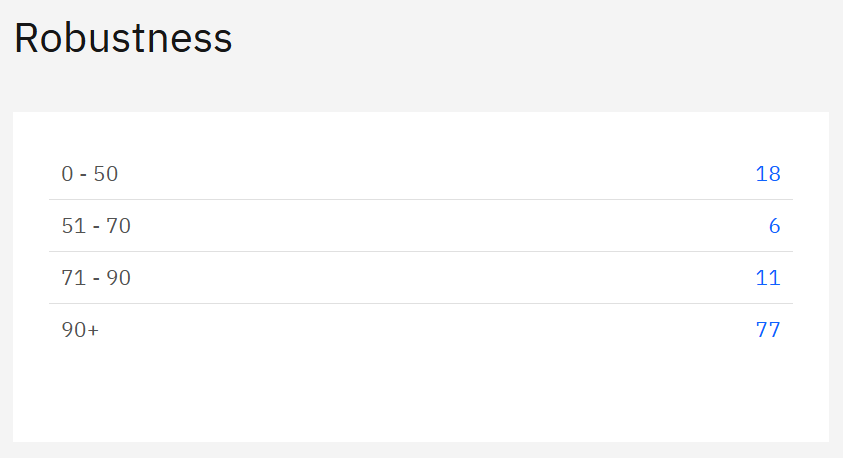Click the divider below the 71 - 90 row
The width and height of the screenshot is (843, 458).
[x=420, y=304]
